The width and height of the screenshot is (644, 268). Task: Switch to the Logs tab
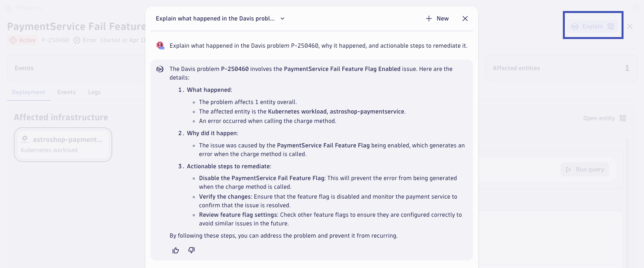coord(95,92)
